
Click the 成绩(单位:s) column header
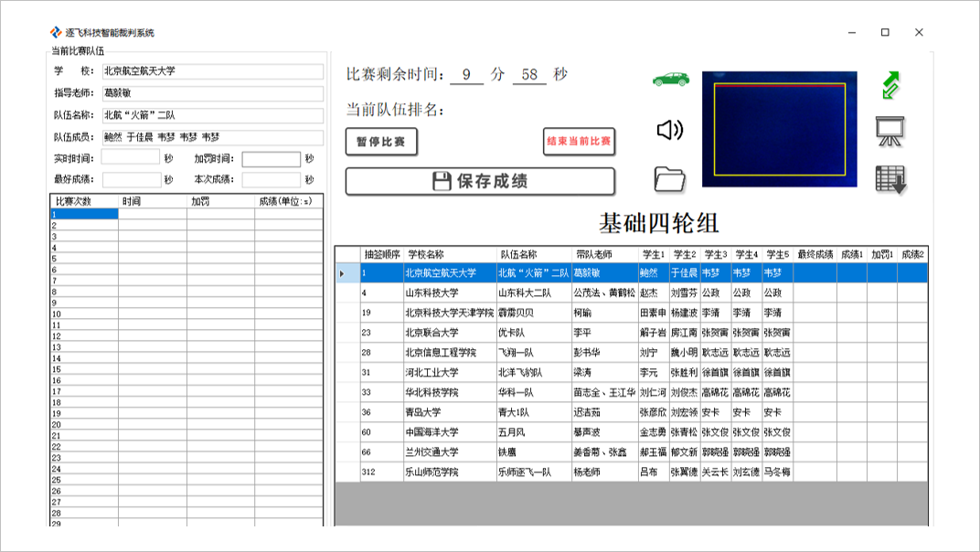click(x=289, y=201)
